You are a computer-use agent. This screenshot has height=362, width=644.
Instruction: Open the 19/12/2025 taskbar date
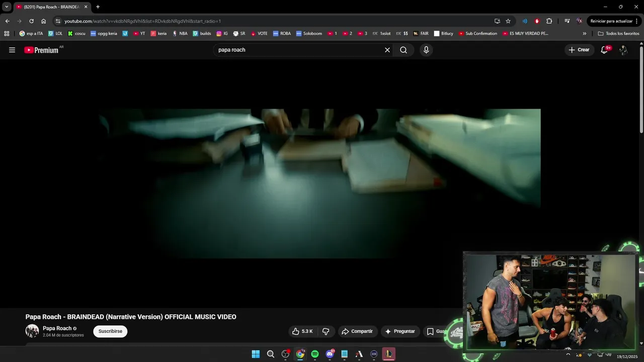pyautogui.click(x=627, y=356)
